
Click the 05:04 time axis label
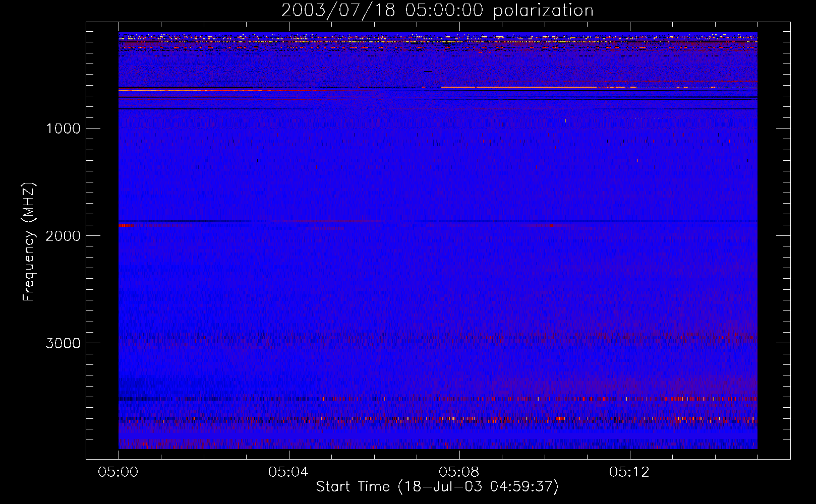[288, 472]
